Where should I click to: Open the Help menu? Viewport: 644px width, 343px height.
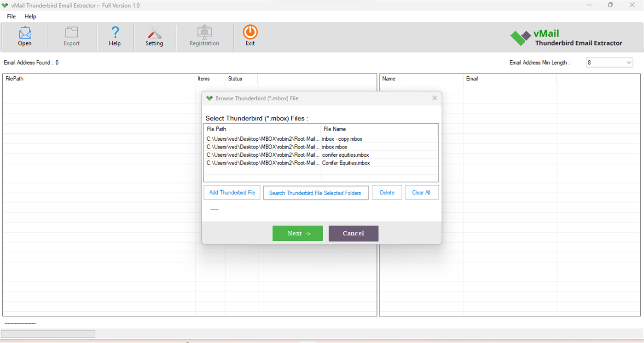pyautogui.click(x=30, y=16)
